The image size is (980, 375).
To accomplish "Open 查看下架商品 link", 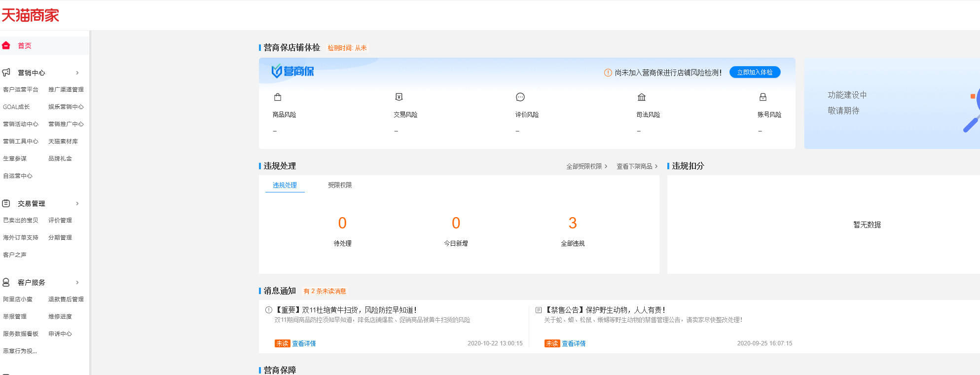I will tap(637, 166).
